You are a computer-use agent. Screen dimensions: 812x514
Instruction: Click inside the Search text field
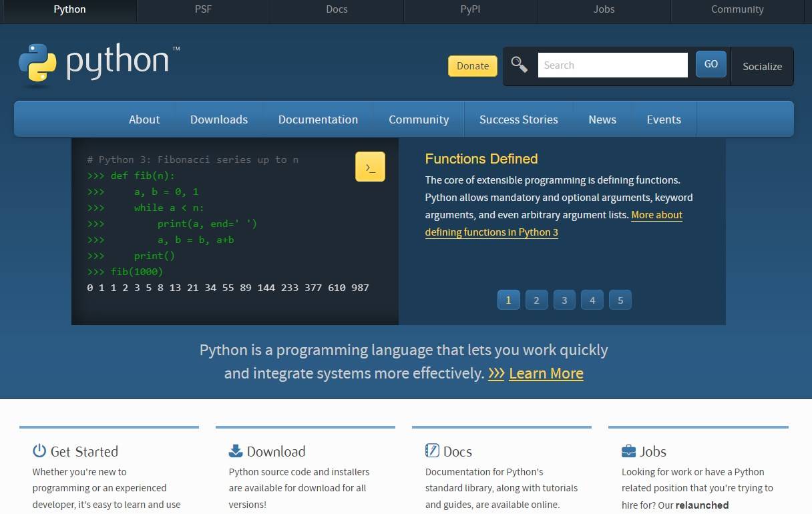[x=612, y=65]
